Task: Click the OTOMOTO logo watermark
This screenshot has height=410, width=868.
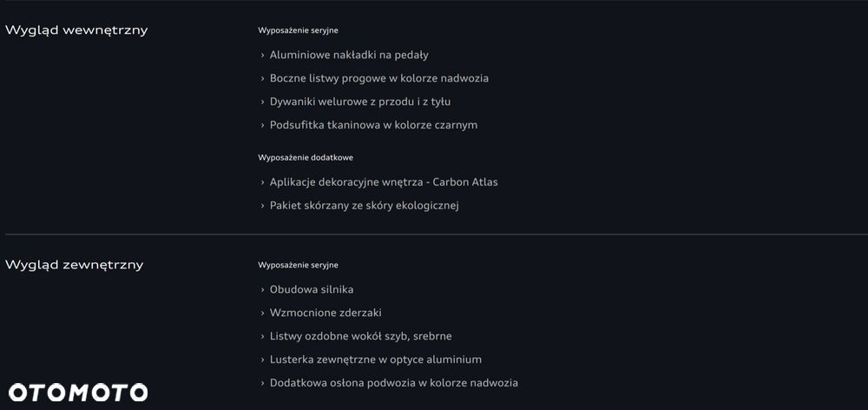Action: 78,393
